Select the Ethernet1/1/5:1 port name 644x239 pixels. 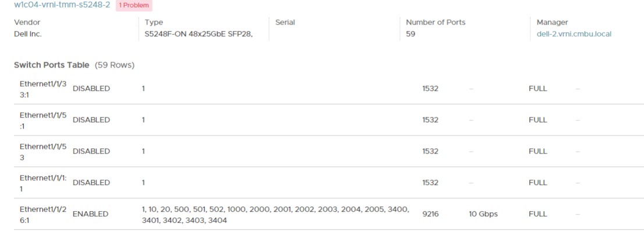[43, 120]
